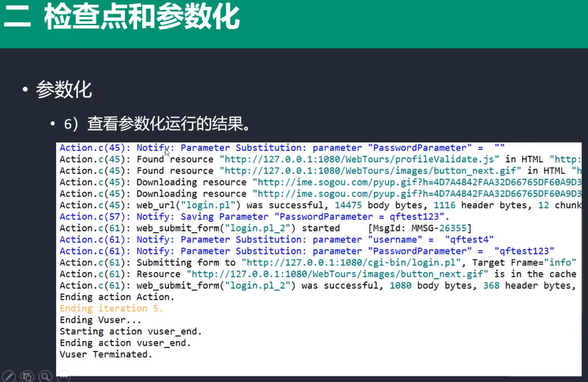Image resolution: width=588 pixels, height=382 pixels.
Task: Click web_submit_form("login.pl_2") was successful line
Action: pos(318,286)
